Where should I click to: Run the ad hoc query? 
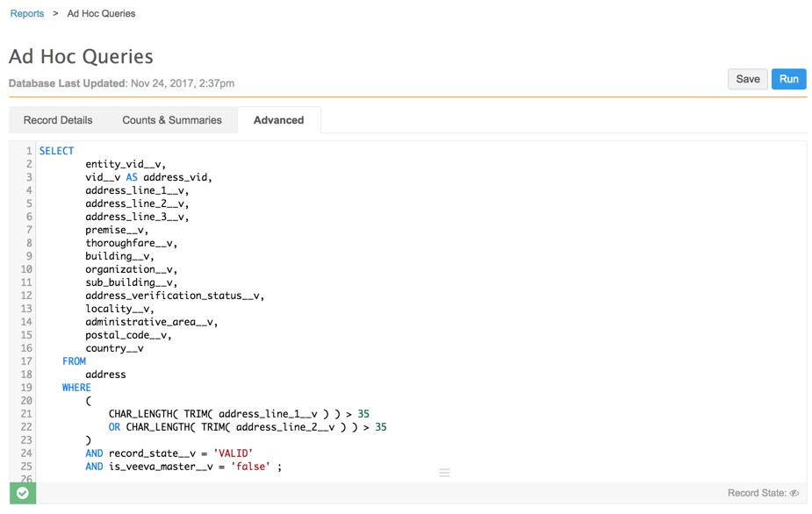click(788, 79)
